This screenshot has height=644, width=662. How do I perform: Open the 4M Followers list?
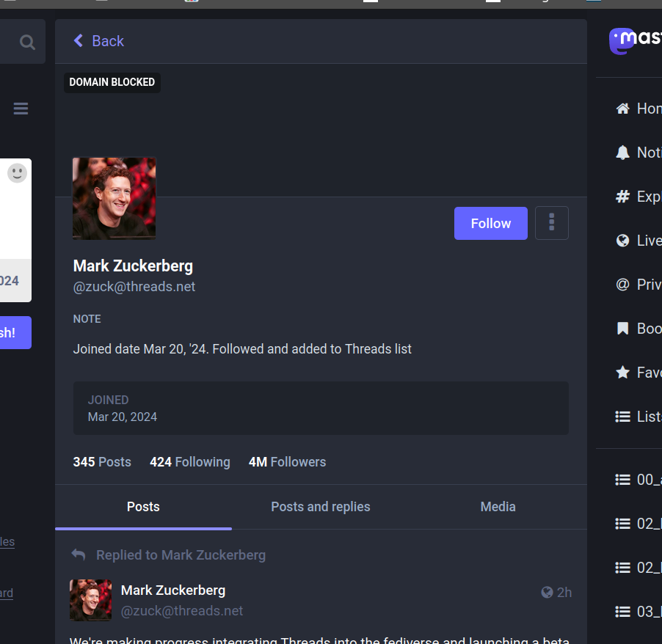tap(287, 461)
